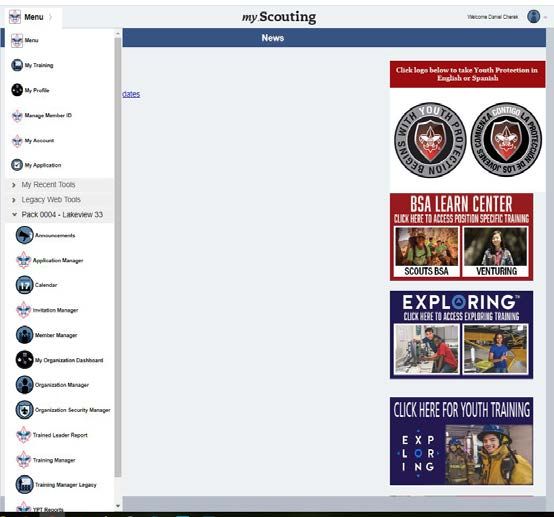Select the Menu item icon in sidebar

point(17,40)
